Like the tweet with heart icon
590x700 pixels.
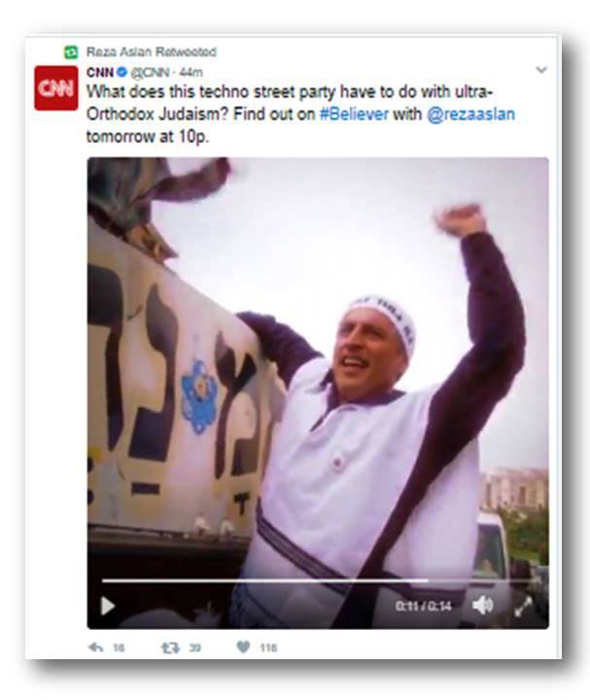(243, 647)
